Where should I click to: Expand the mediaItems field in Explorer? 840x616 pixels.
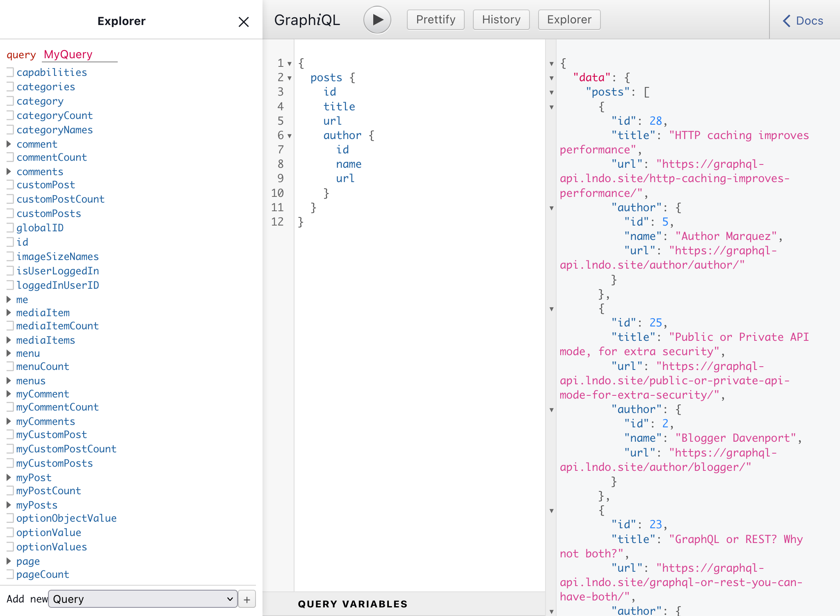pyautogui.click(x=9, y=340)
